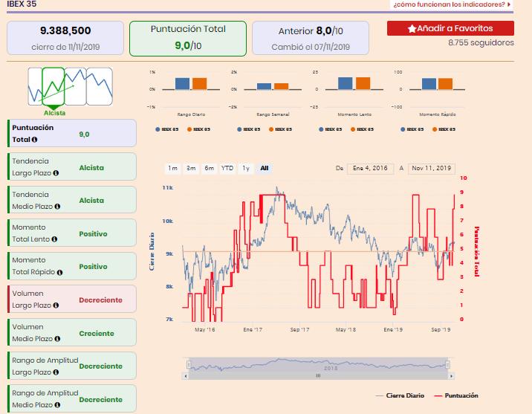Click info icon for Volumen Largo Plazo
The width and height of the screenshot is (532, 414).
tap(56, 305)
